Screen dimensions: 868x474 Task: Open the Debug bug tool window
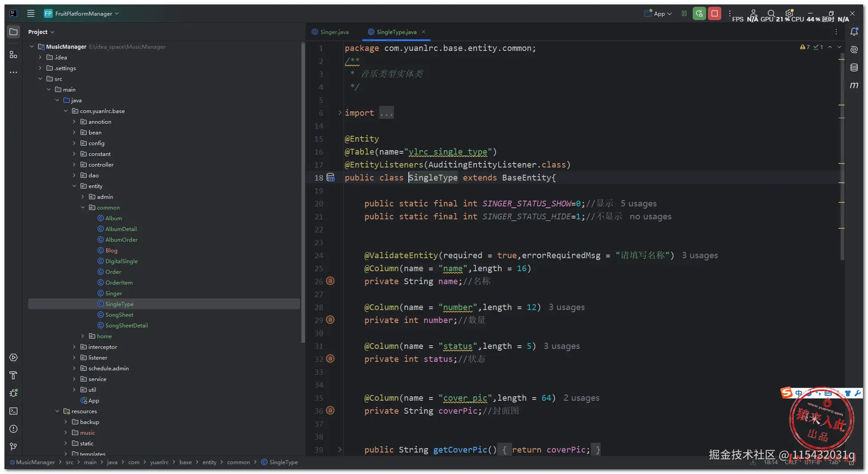coord(13,393)
